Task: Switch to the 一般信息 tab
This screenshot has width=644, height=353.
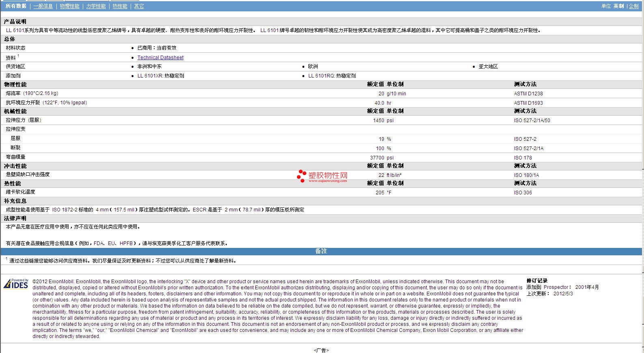Action: coord(43,6)
